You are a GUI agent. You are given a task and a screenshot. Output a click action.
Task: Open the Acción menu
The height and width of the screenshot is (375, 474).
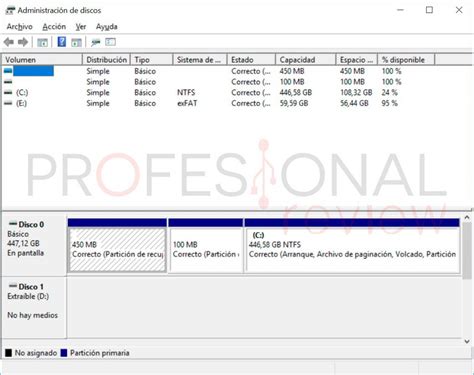[54, 27]
